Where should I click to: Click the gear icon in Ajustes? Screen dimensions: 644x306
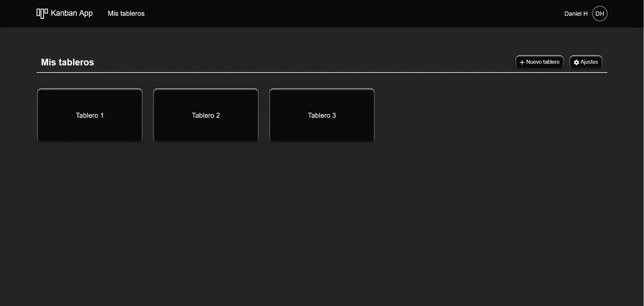click(x=576, y=62)
